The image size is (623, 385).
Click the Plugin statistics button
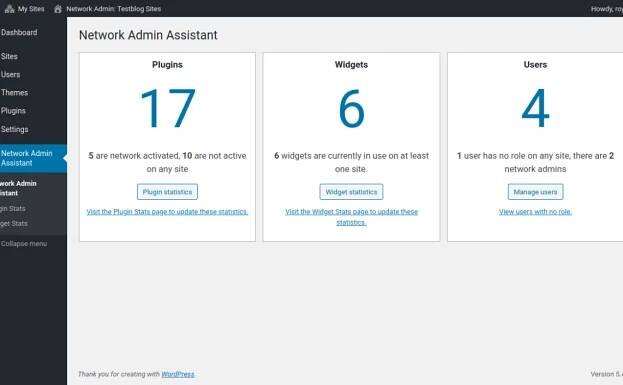tap(167, 192)
